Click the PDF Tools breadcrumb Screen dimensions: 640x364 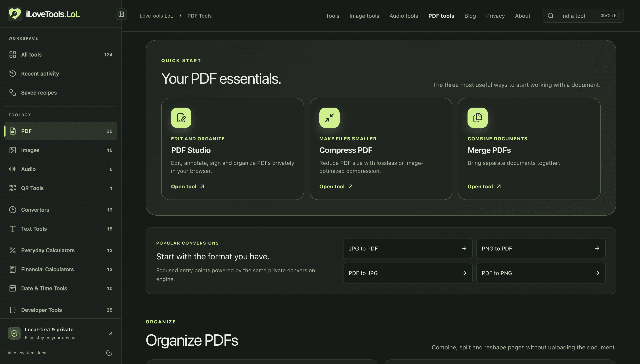coord(199,16)
